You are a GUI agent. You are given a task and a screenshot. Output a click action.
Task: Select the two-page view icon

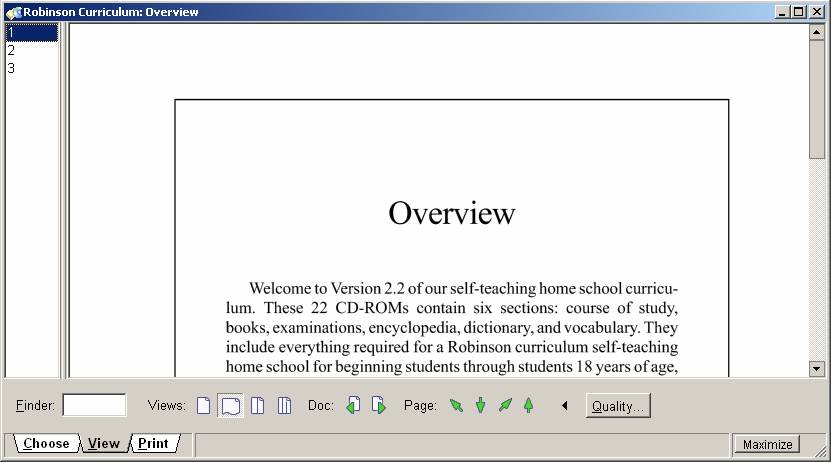[x=258, y=406]
